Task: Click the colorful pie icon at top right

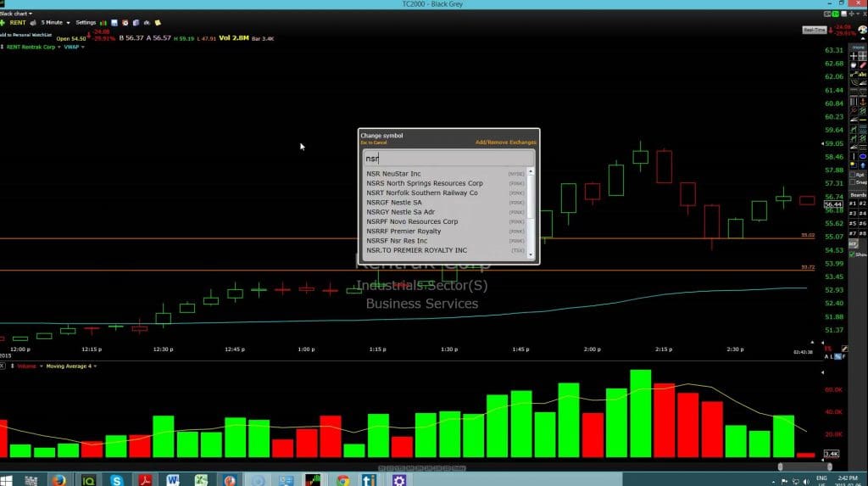Action: point(862,30)
